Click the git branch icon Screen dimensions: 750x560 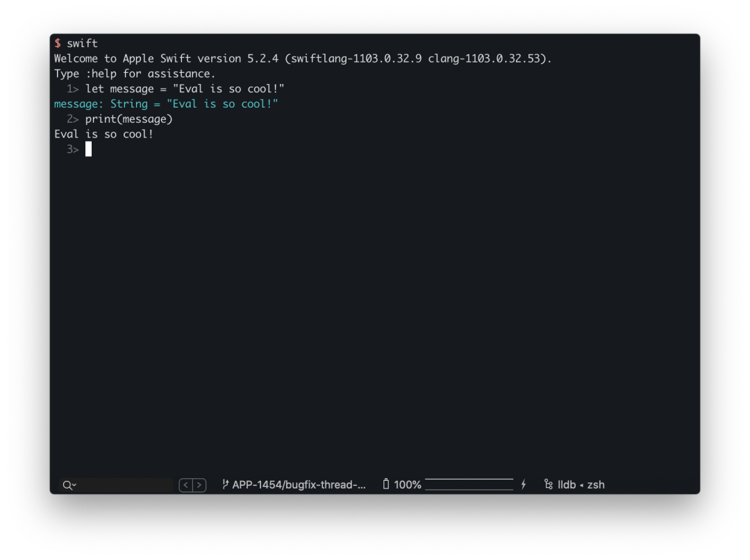coord(225,484)
